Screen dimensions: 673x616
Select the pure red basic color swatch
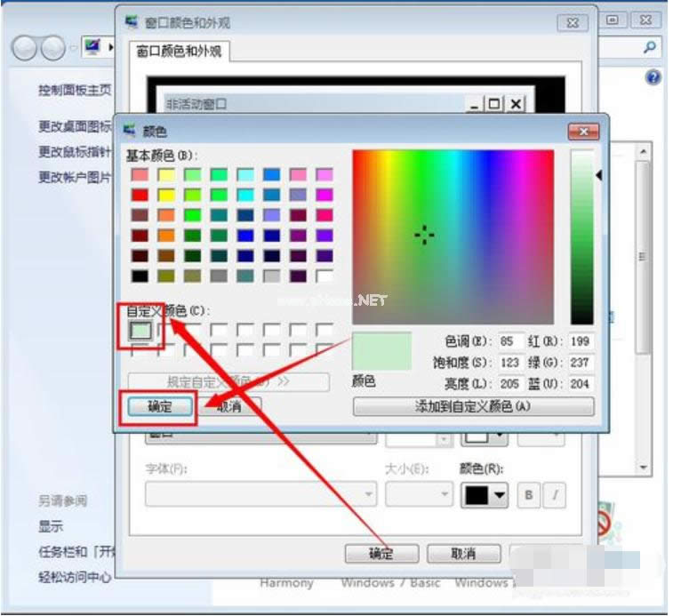[x=140, y=195]
